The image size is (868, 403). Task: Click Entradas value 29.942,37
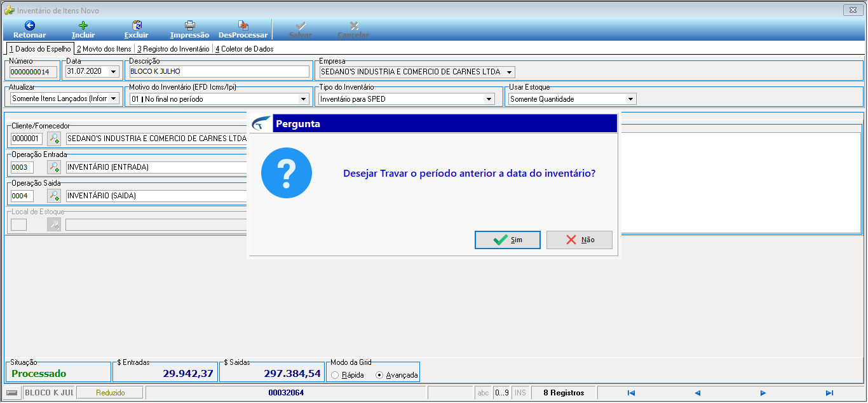188,374
